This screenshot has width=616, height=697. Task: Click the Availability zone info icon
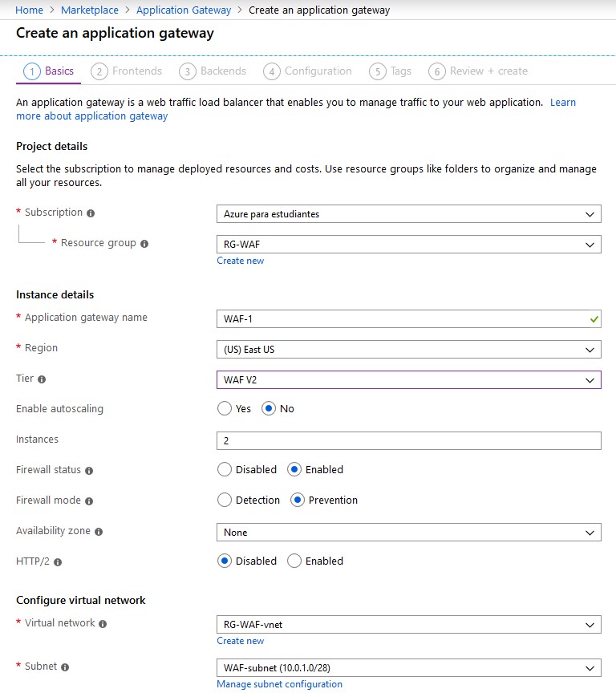point(99,532)
